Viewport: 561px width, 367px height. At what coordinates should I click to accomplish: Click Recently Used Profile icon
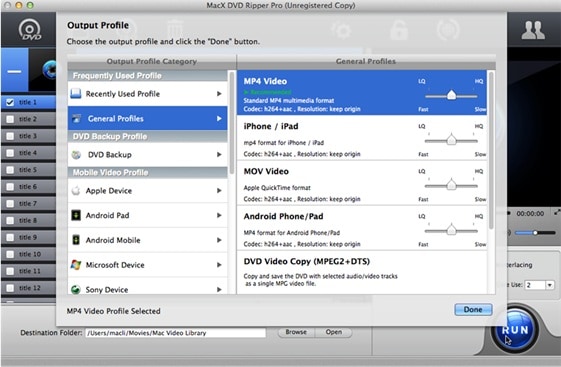pos(76,94)
